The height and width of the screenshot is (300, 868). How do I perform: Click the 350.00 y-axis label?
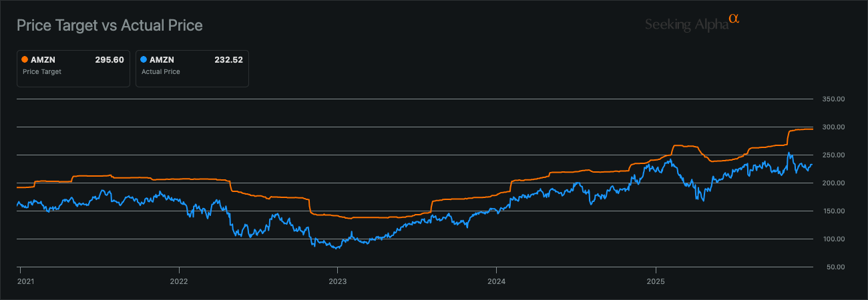[834, 99]
